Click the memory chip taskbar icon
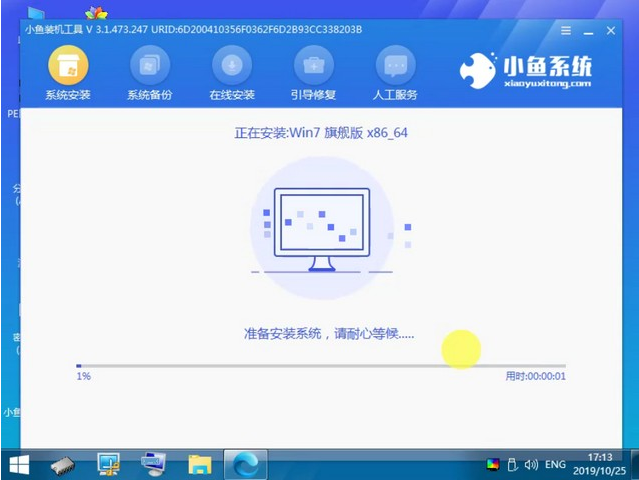 tap(63, 463)
